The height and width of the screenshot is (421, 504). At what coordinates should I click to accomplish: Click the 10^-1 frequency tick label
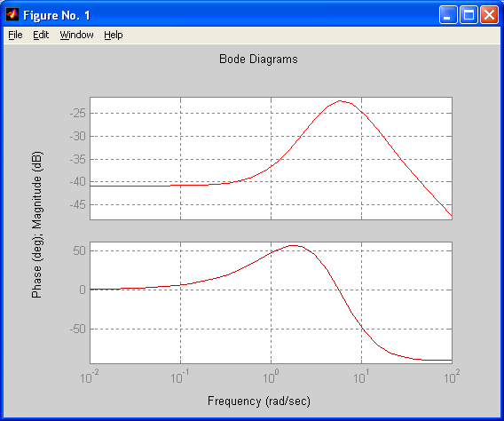[180, 377]
